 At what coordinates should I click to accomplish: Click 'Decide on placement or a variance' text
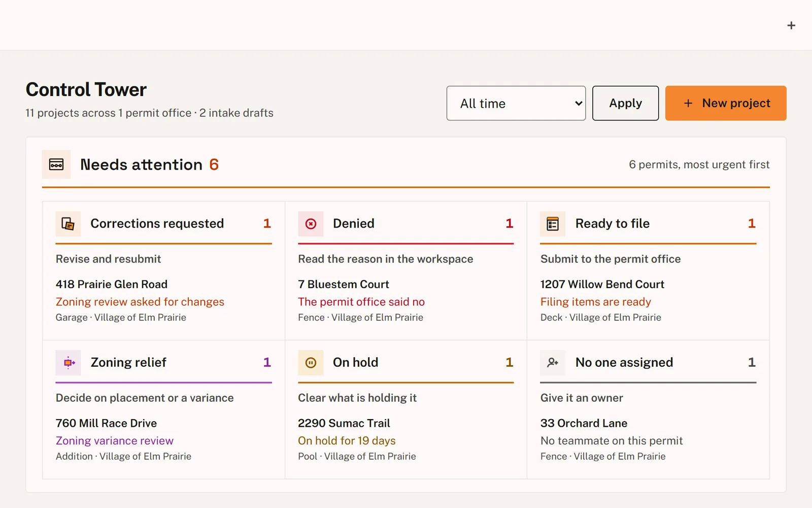click(x=145, y=398)
